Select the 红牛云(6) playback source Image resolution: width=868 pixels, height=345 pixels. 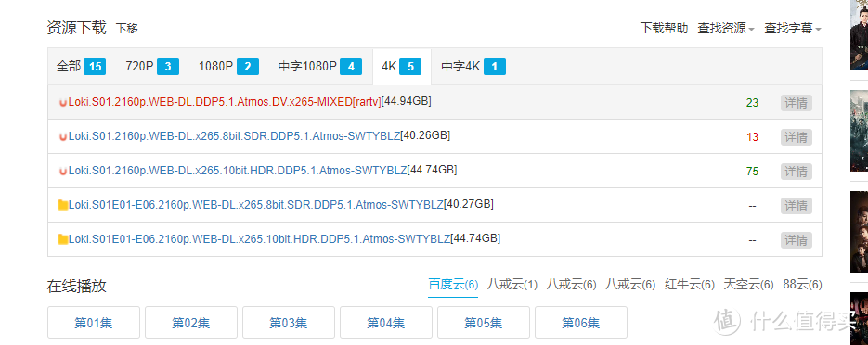pos(690,285)
